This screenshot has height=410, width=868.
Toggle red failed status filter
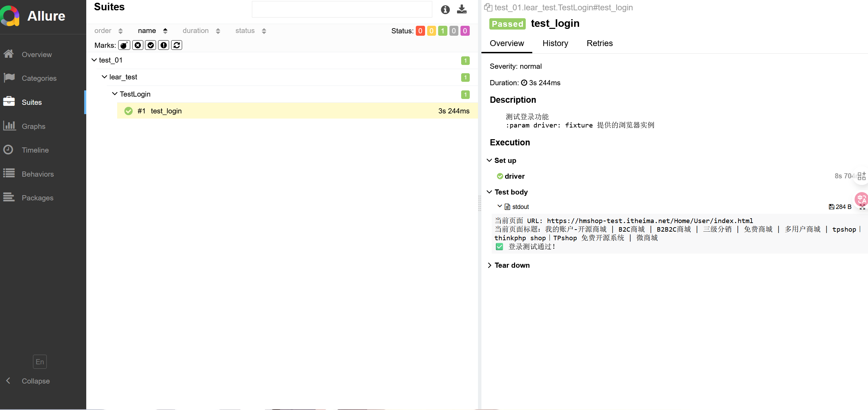coord(420,31)
